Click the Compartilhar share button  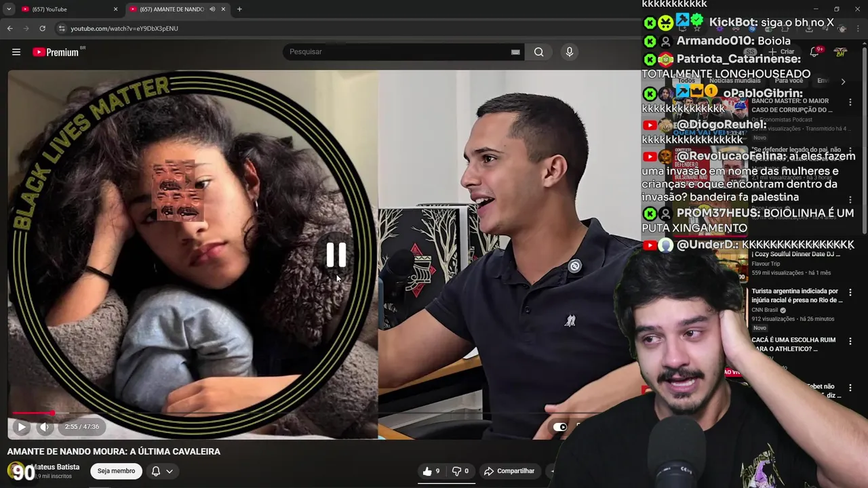(x=509, y=471)
